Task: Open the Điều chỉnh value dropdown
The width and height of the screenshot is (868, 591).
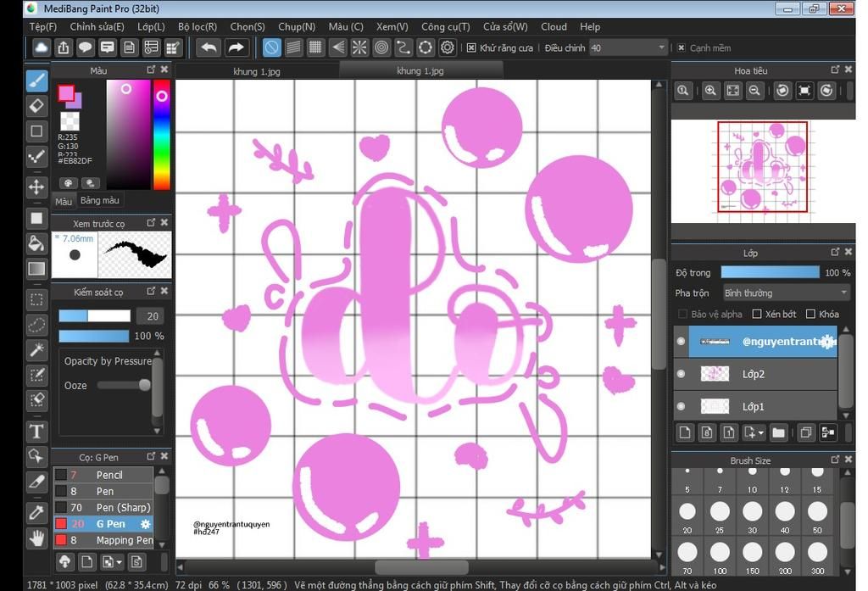Action: point(661,47)
